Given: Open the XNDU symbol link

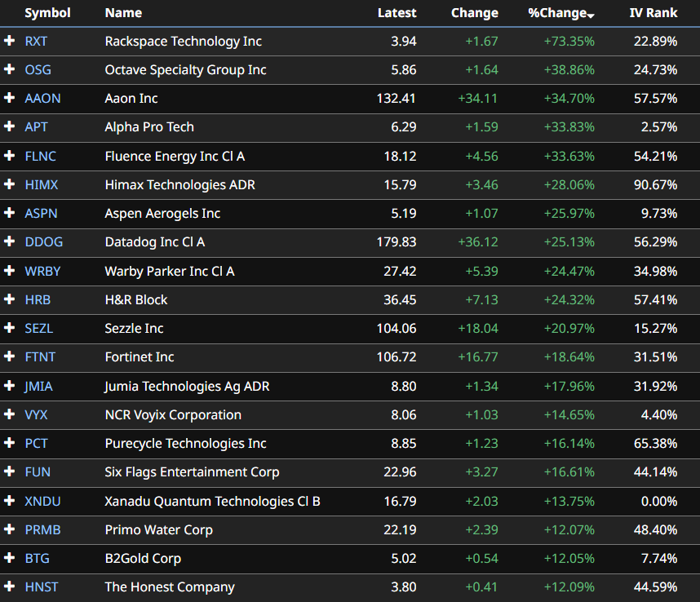Looking at the screenshot, I should [43, 502].
